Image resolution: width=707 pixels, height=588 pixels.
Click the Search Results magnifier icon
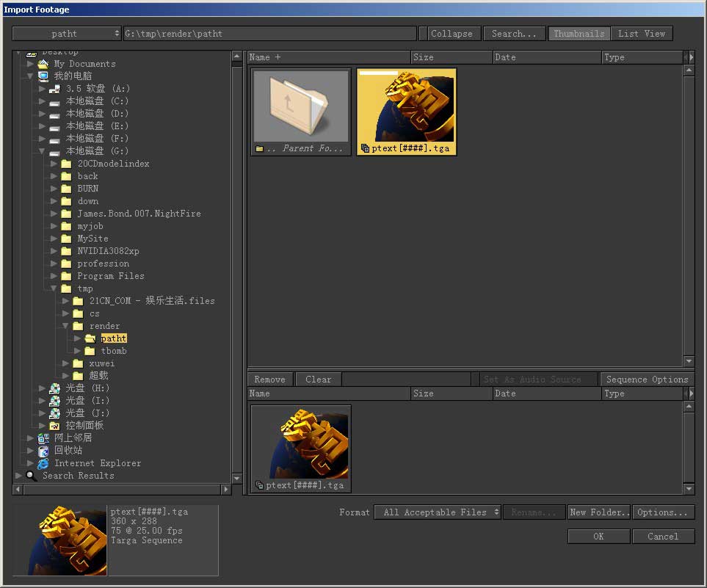[x=31, y=476]
